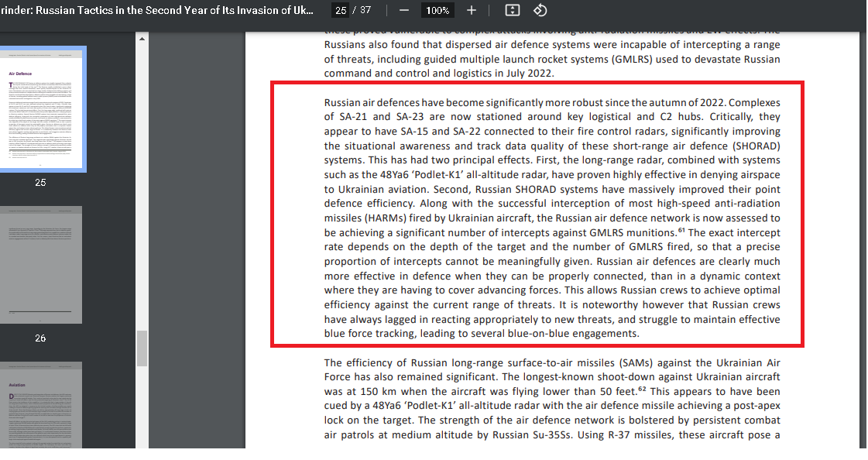
Task: Click footnote reference 61 in text
Action: 681,230
